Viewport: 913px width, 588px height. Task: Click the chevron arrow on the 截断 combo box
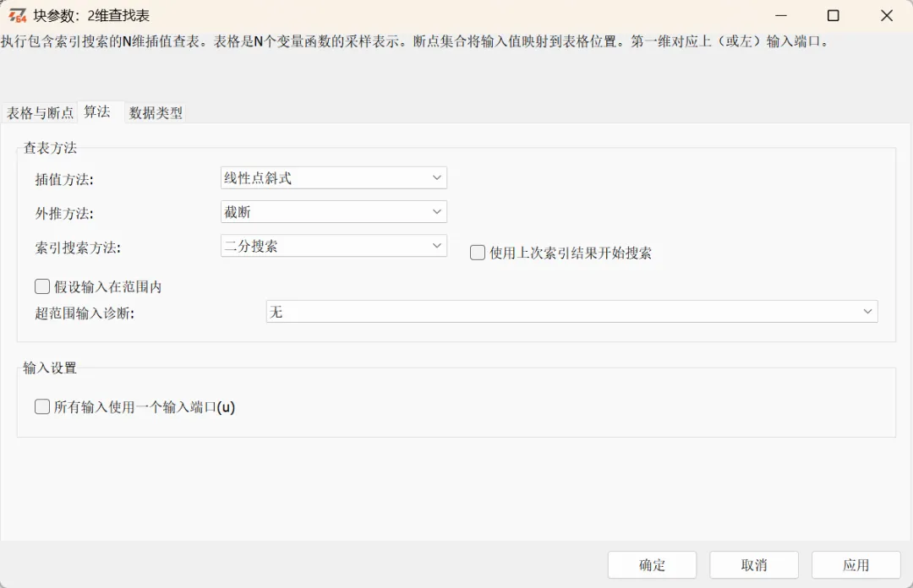click(437, 211)
